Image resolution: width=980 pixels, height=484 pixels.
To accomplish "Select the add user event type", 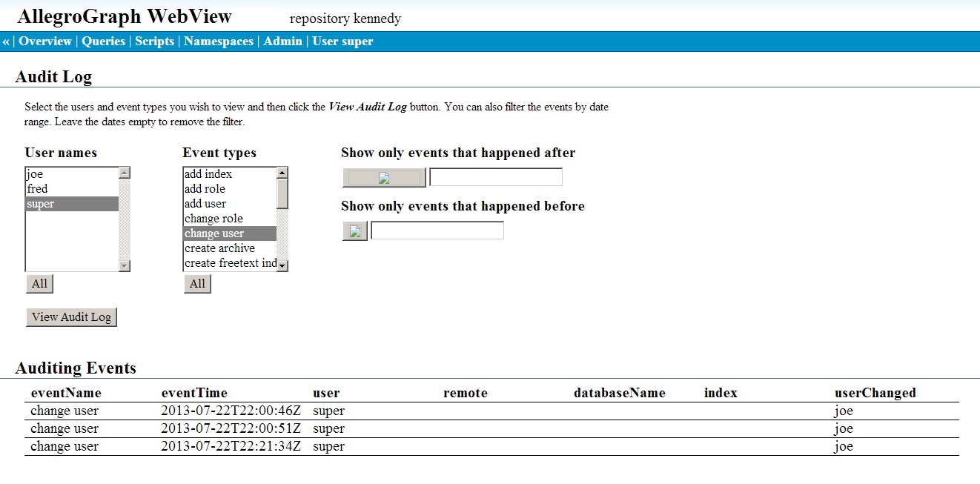I will [x=215, y=203].
